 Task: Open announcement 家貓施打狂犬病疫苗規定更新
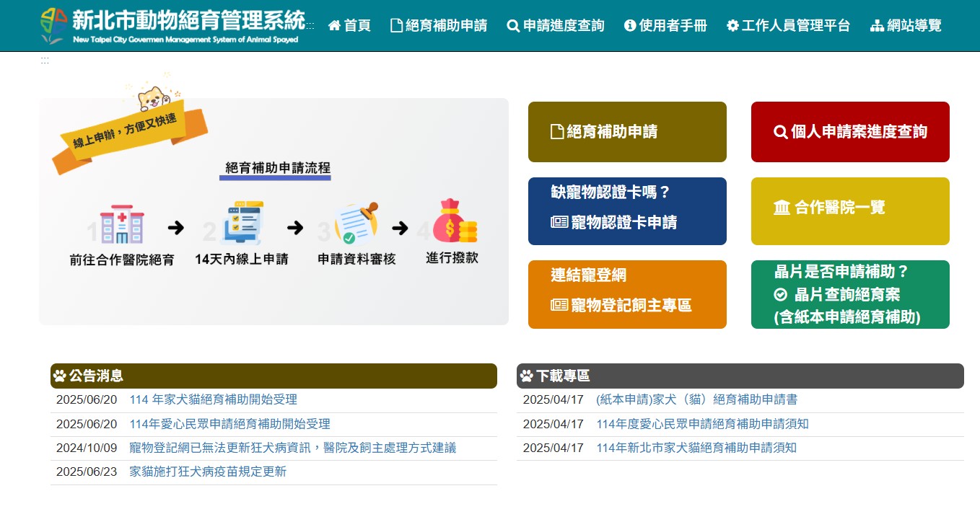point(208,472)
